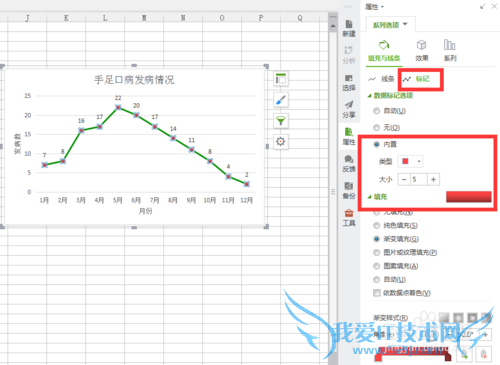Click the spreadsheet scroll up arrow

click(x=333, y=26)
